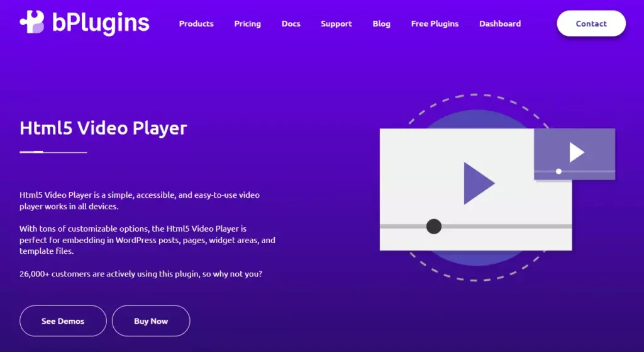Visit the Support page
Image resolution: width=644 pixels, height=352 pixels.
click(x=336, y=24)
